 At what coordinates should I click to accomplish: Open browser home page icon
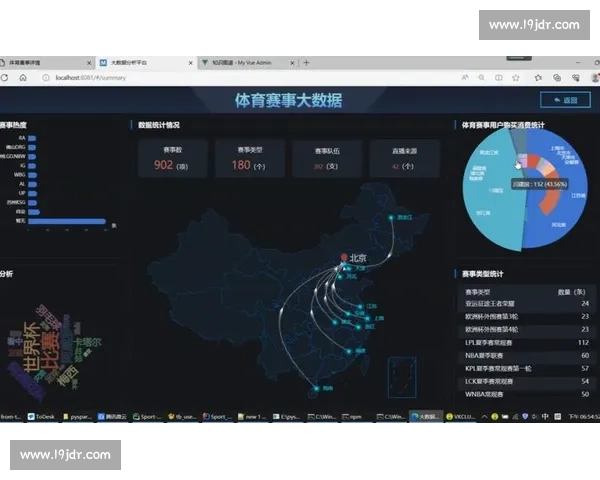[x=23, y=78]
